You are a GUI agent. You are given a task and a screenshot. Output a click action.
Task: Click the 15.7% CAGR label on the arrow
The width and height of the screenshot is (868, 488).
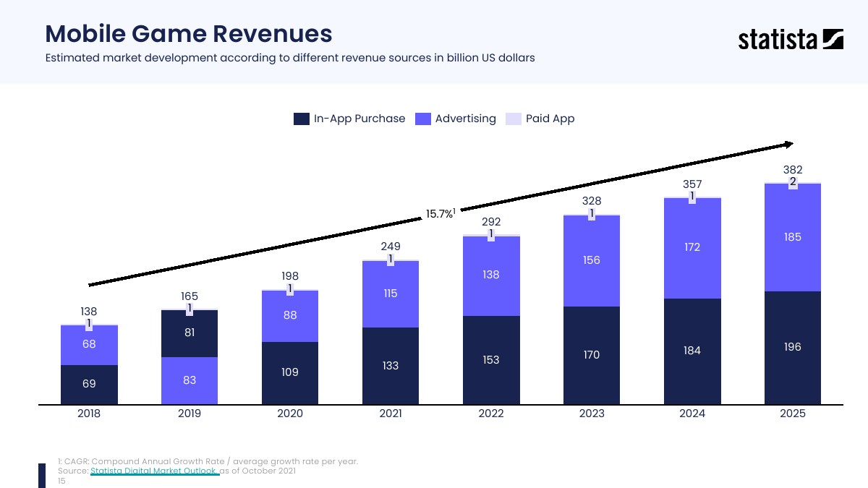pos(439,214)
